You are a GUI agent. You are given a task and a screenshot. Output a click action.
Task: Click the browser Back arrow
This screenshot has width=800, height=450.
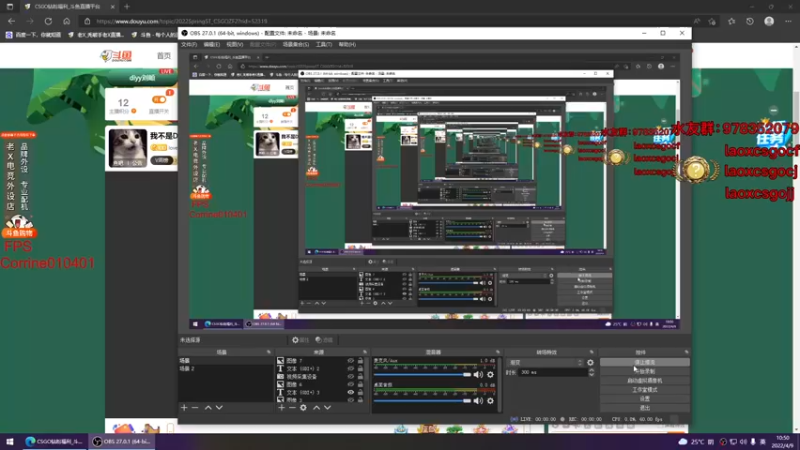[x=11, y=21]
